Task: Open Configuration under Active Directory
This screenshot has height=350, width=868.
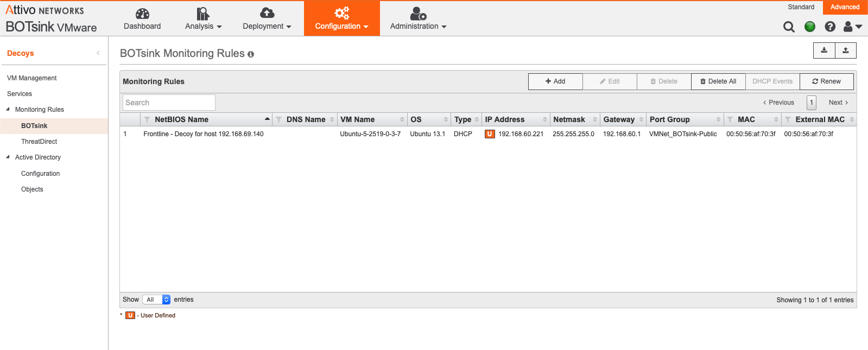Action: (x=41, y=174)
